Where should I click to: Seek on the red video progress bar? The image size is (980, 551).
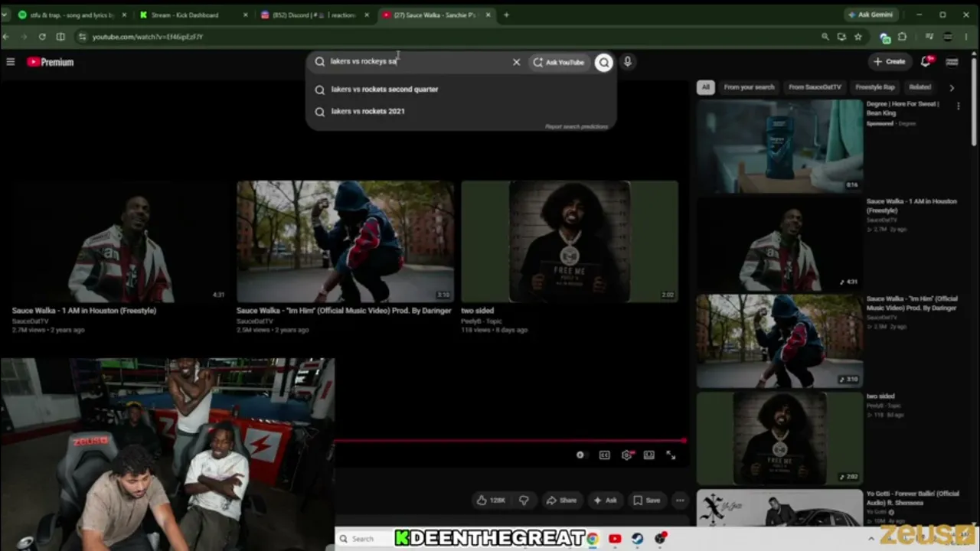click(510, 441)
